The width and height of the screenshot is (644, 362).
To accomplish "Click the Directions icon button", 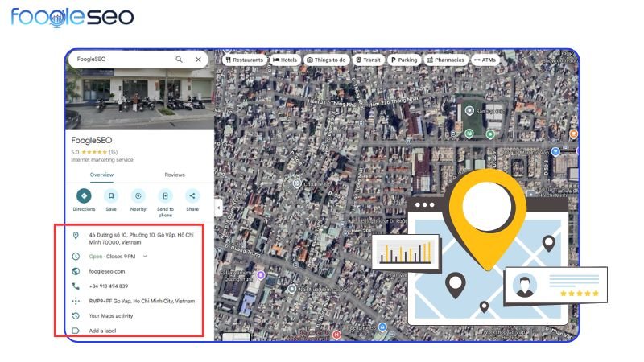I will click(84, 195).
